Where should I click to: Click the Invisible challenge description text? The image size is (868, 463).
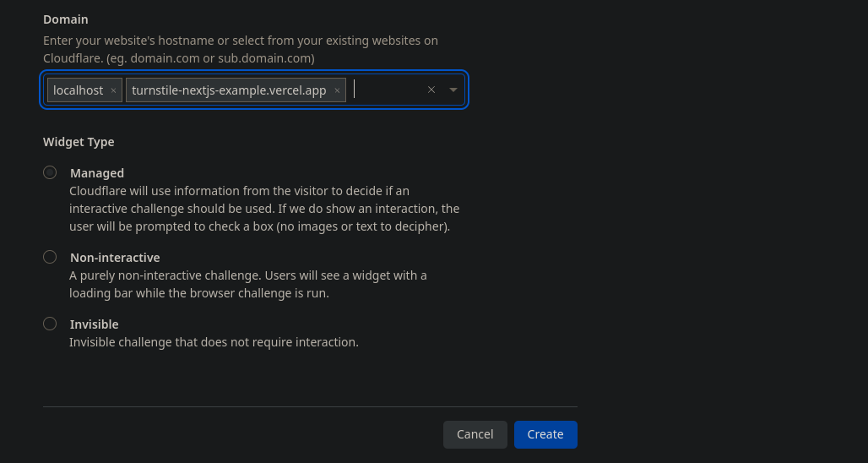(214, 342)
